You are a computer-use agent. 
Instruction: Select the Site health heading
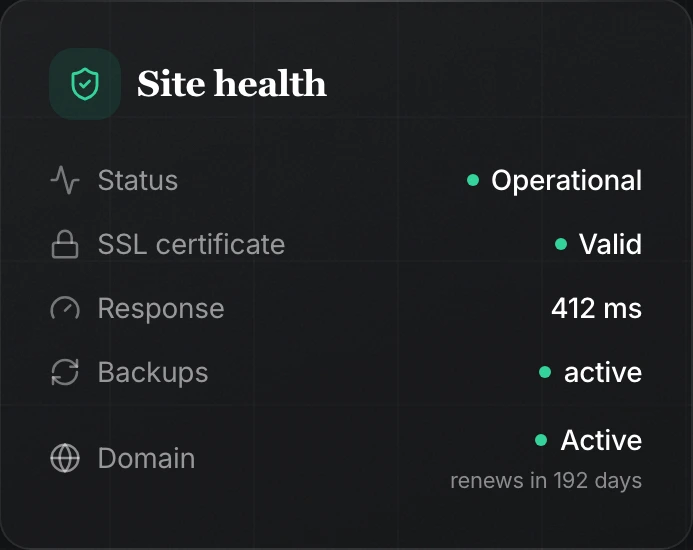232,83
